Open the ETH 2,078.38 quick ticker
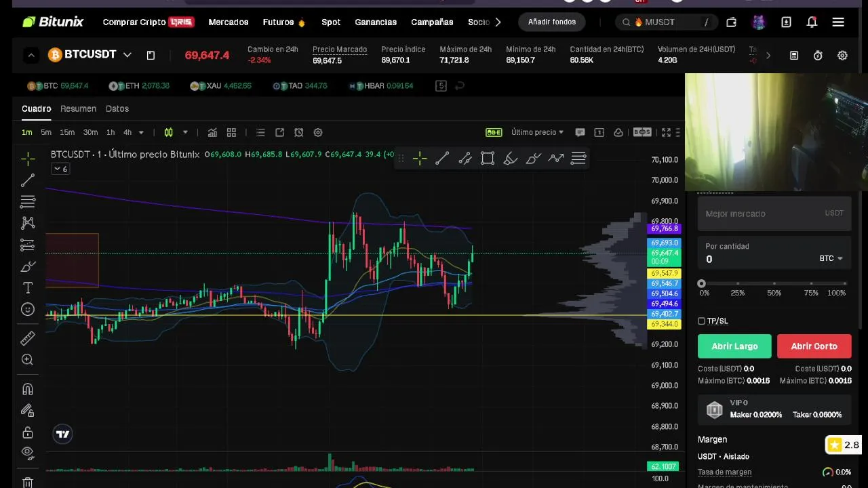Screen dimensions: 868x488 click(x=138, y=86)
